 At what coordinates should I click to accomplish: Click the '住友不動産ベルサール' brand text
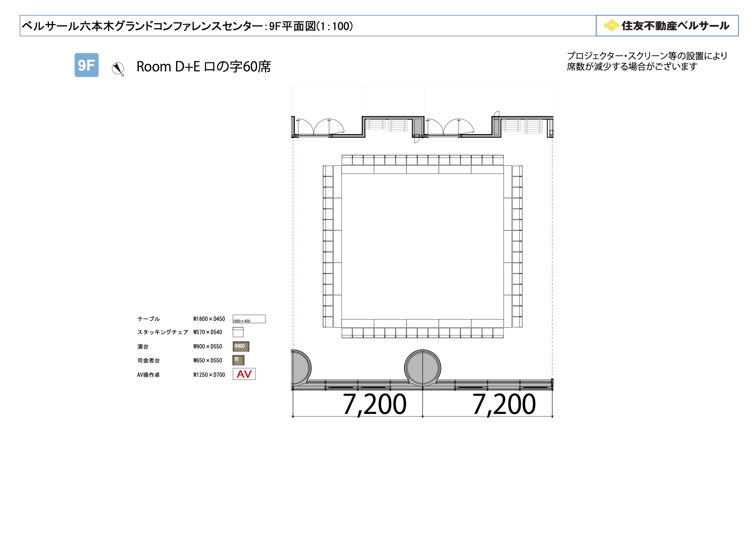click(675, 26)
